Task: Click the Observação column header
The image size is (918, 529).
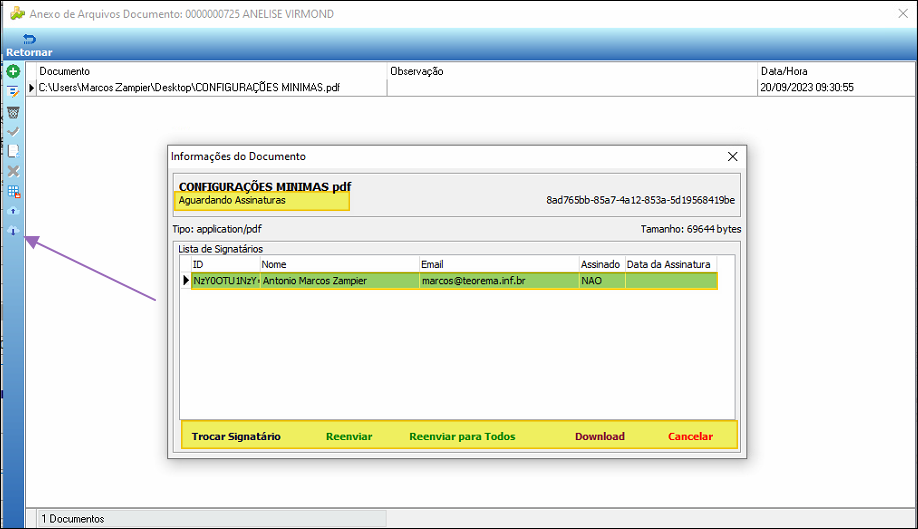Action: point(572,71)
